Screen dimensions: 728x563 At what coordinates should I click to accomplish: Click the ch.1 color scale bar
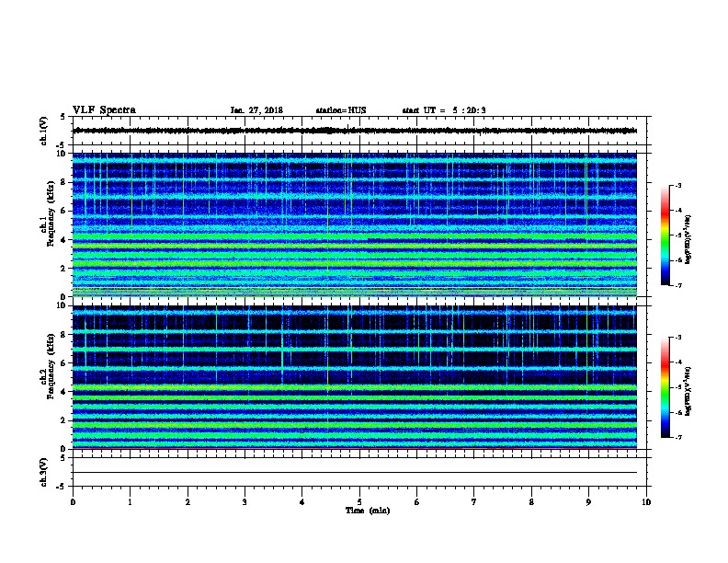pos(665,236)
